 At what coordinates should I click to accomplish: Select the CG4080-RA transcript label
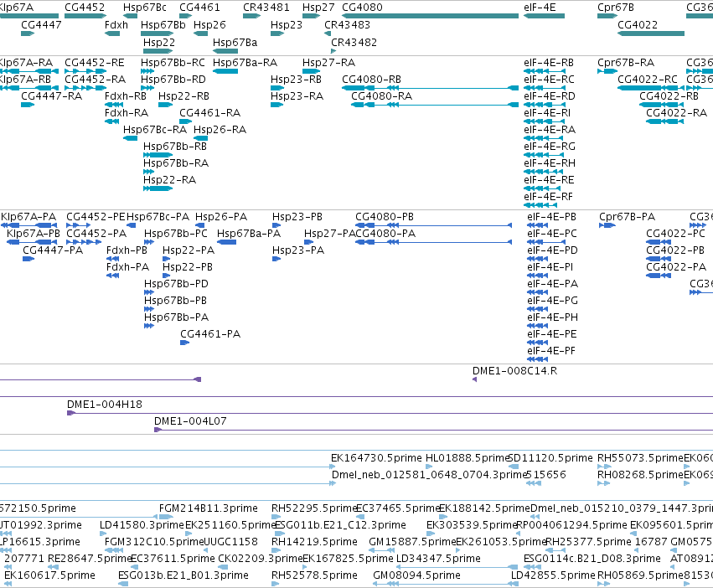tap(381, 96)
